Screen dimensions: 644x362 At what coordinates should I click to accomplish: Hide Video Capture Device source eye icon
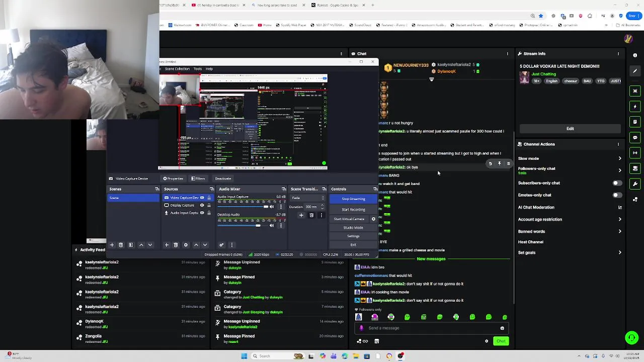pos(202,198)
